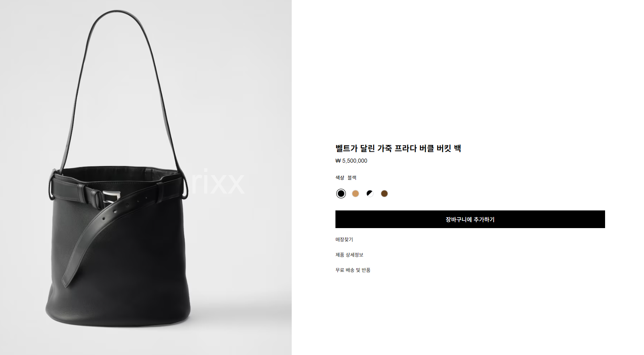644x355 pixels.
Task: Click the 색상 label
Action: point(340,177)
